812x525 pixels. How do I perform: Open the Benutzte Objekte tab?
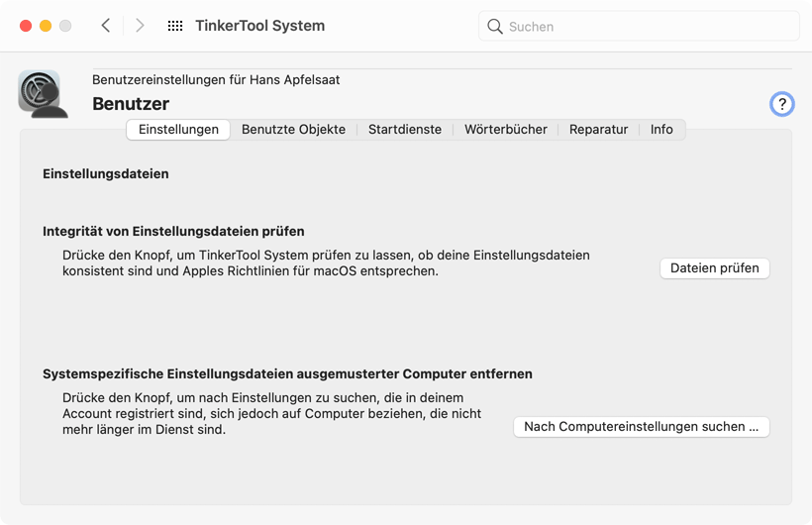294,129
